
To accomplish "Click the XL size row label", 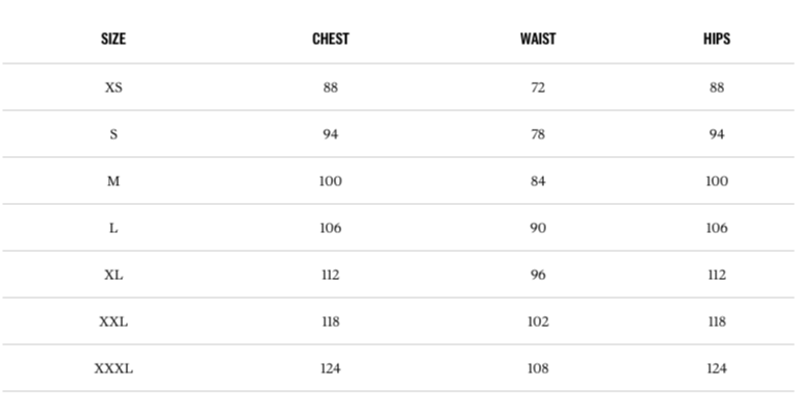I will (113, 275).
